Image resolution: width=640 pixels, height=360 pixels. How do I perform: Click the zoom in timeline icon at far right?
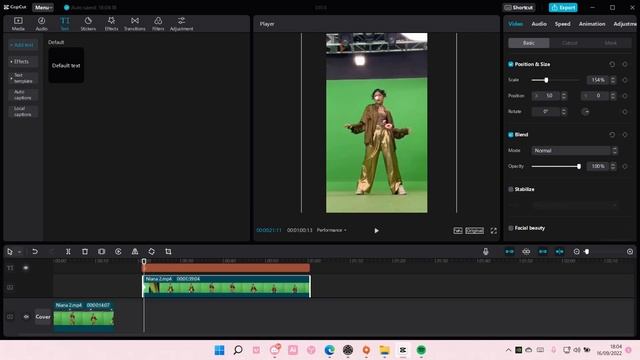[630, 251]
